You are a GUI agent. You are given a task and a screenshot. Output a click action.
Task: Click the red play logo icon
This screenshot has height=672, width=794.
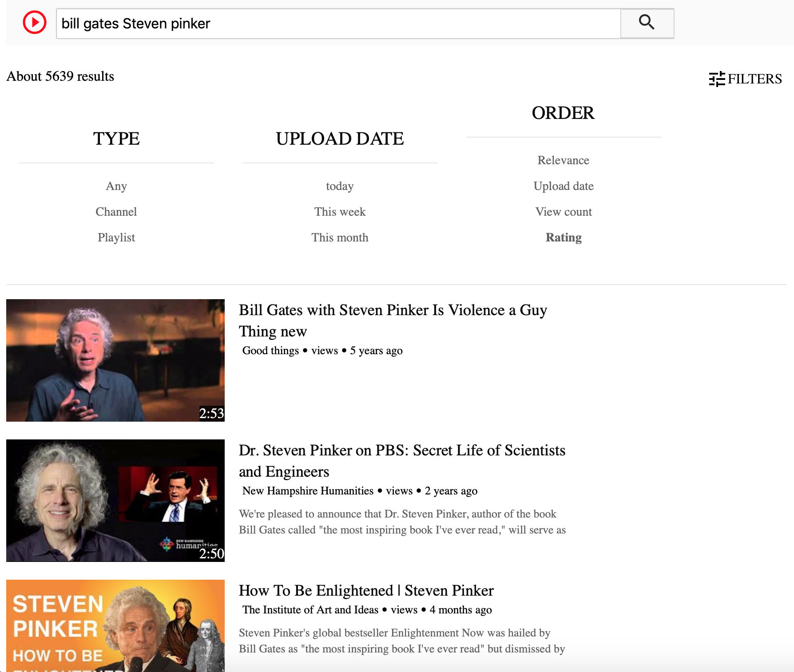[35, 22]
